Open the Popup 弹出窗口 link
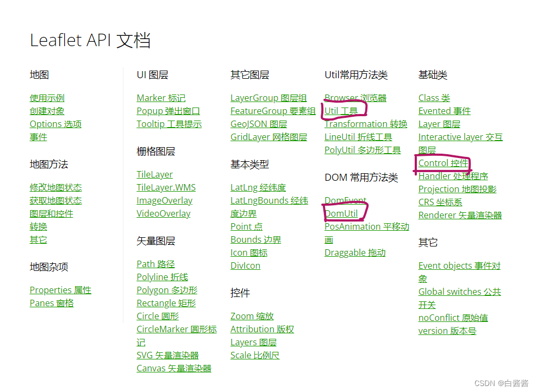The width and height of the screenshot is (537, 392). (x=168, y=111)
